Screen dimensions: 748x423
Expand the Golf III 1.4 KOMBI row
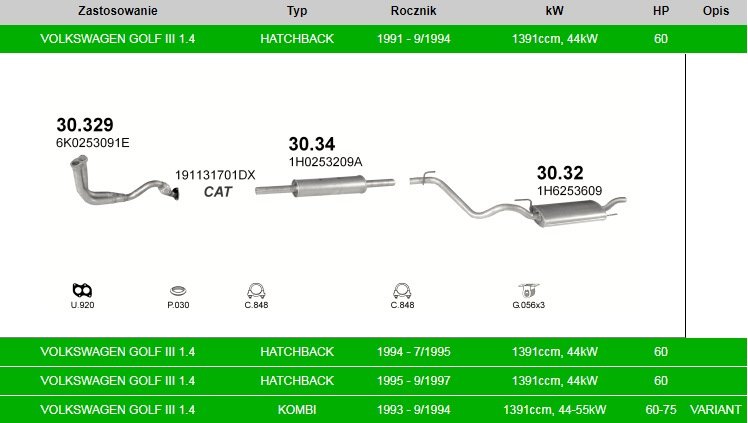374,410
